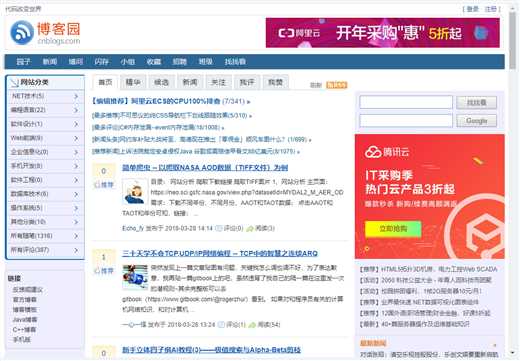Click the Echo_fy author name
This screenshot has height=361, width=520.
[x=133, y=228]
